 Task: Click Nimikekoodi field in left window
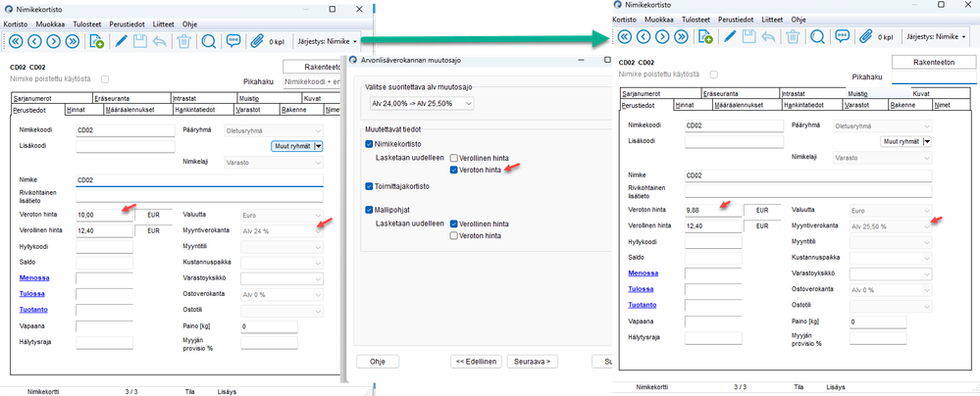pos(125,130)
